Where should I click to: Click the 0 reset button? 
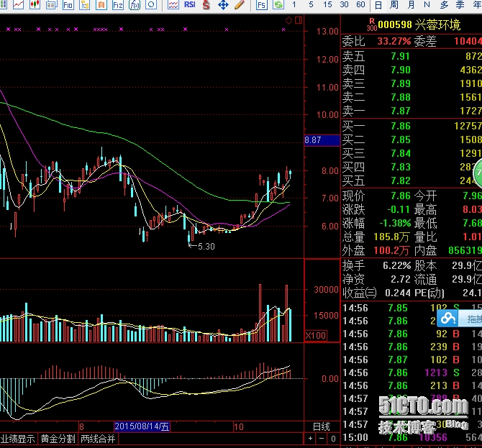[333, 439]
